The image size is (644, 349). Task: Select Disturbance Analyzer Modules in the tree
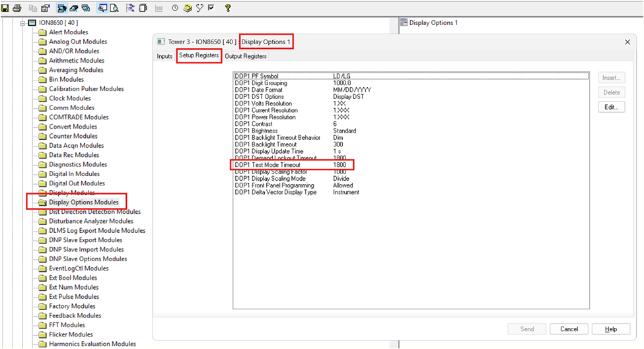tap(91, 221)
